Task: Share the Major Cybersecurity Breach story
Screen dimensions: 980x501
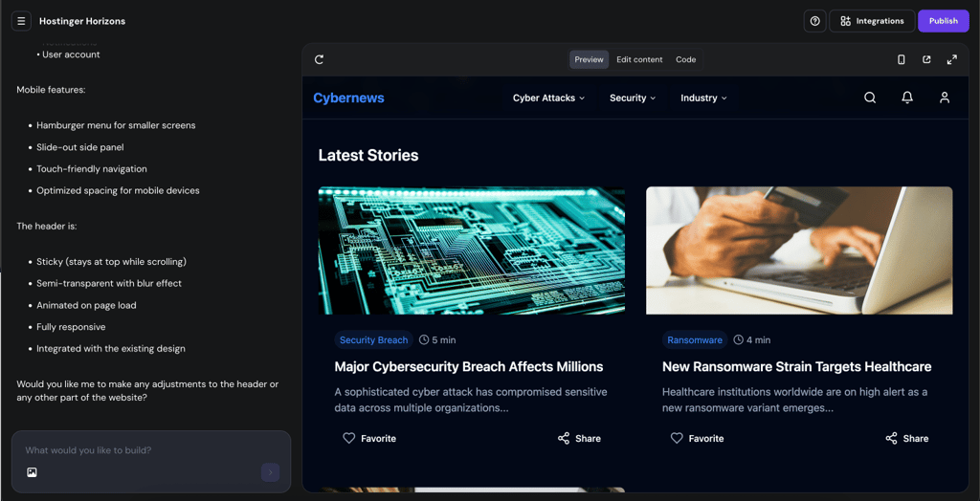Action: click(579, 439)
